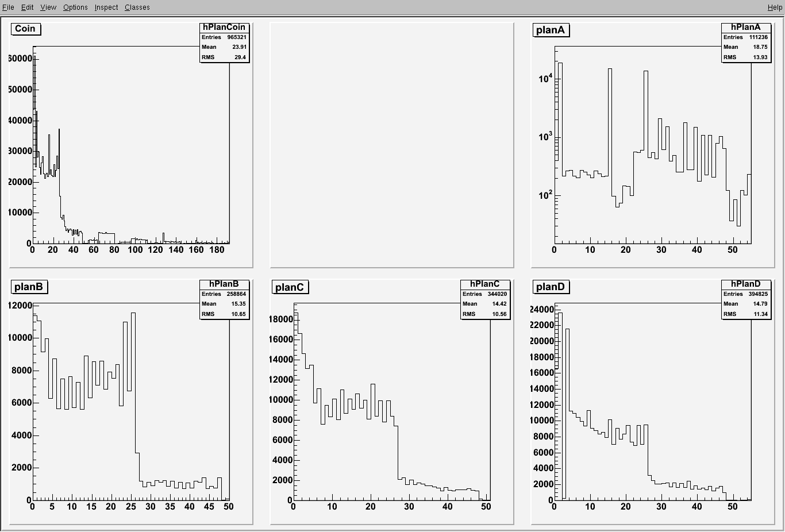
Task: Click the RMS 10.65 row in hPlanB
Action: (225, 314)
